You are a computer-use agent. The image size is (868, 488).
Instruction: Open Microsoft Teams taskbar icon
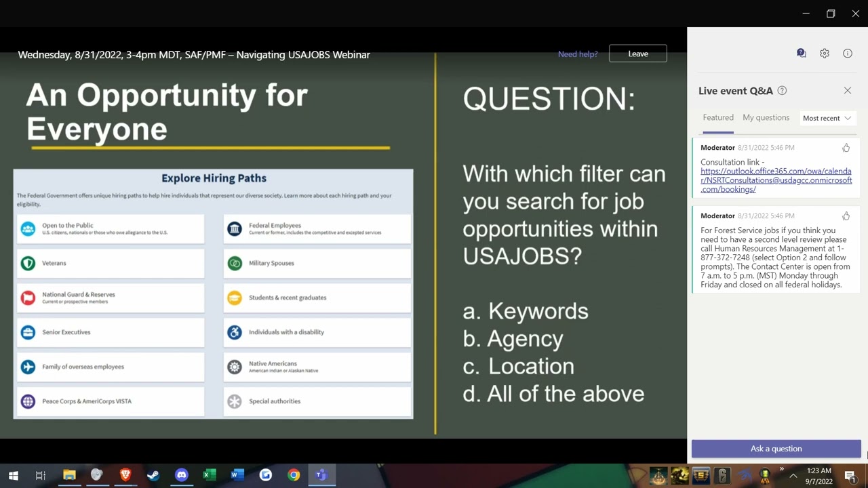pyautogui.click(x=321, y=475)
